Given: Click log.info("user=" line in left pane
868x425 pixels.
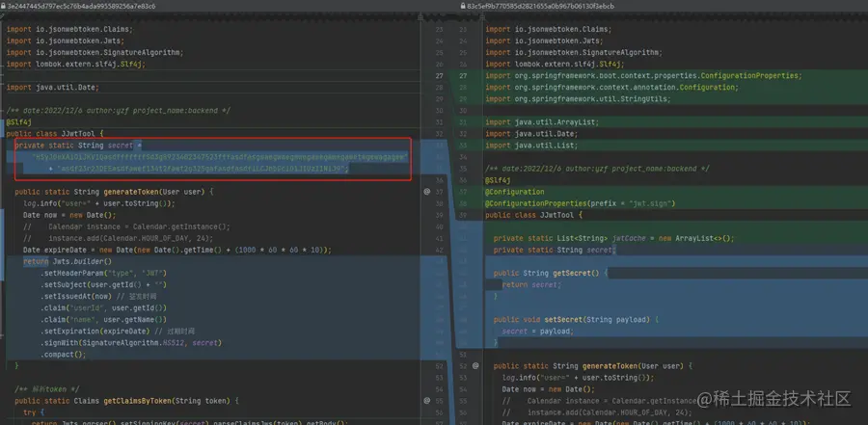Looking at the screenshot, I should [x=99, y=203].
